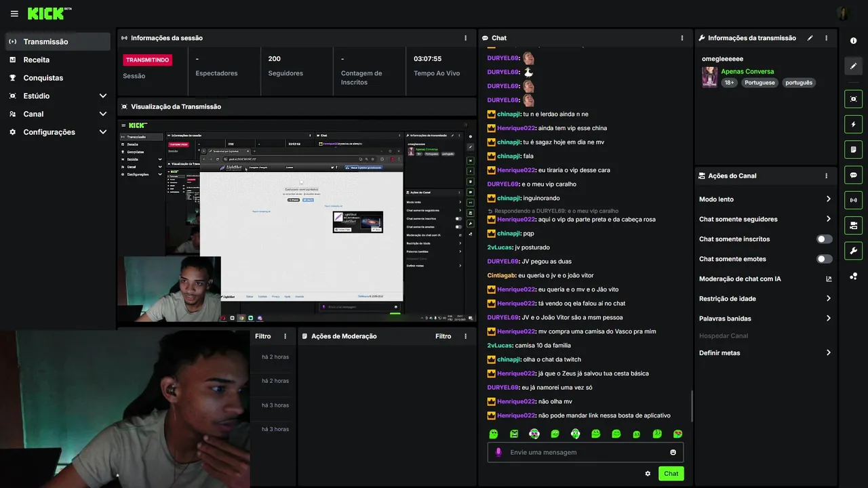Click the Respondendo a DURYEL69 reply reference
Image resolution: width=868 pixels, height=488 pixels.
553,211
